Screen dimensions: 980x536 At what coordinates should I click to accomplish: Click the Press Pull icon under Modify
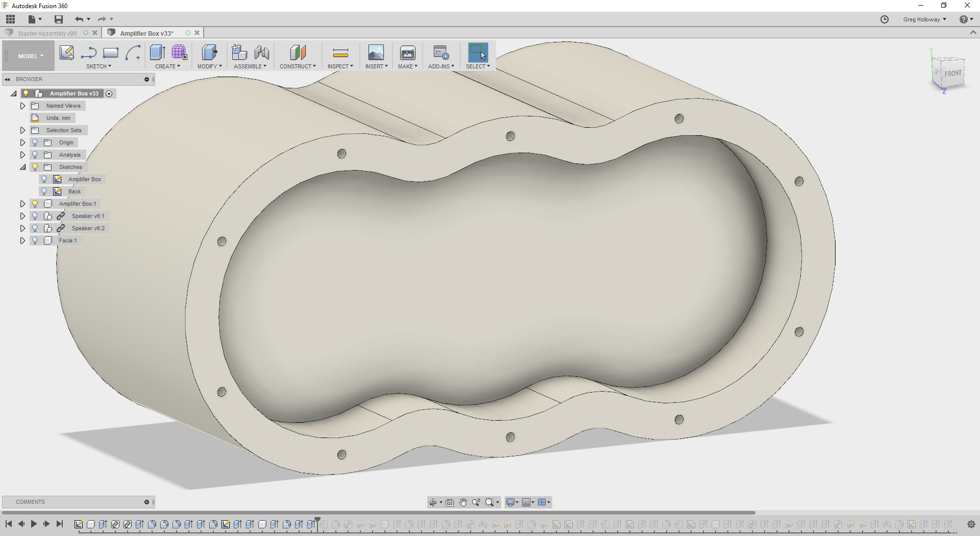pos(209,53)
